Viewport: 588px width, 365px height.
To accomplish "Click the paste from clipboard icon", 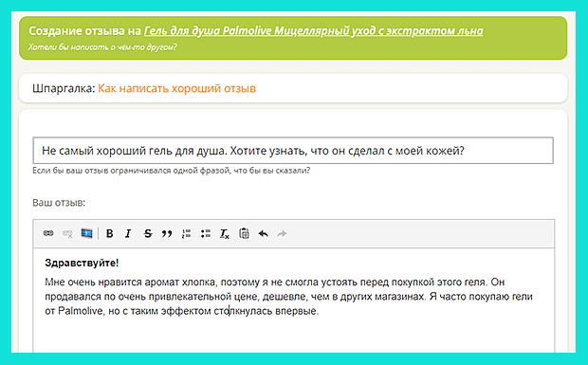I will click(x=244, y=233).
